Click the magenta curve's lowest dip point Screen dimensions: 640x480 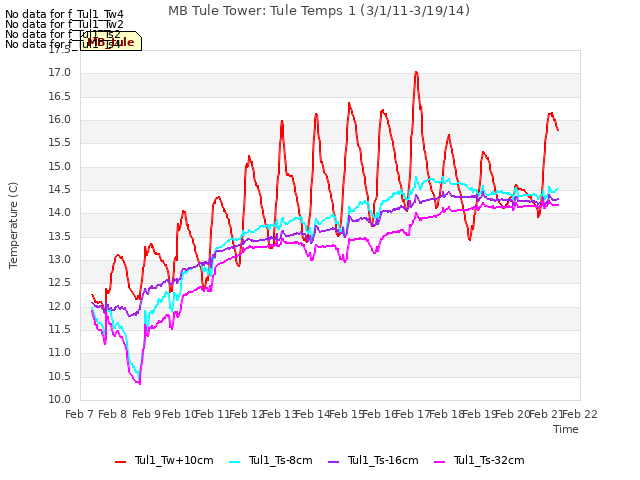click(x=140, y=384)
